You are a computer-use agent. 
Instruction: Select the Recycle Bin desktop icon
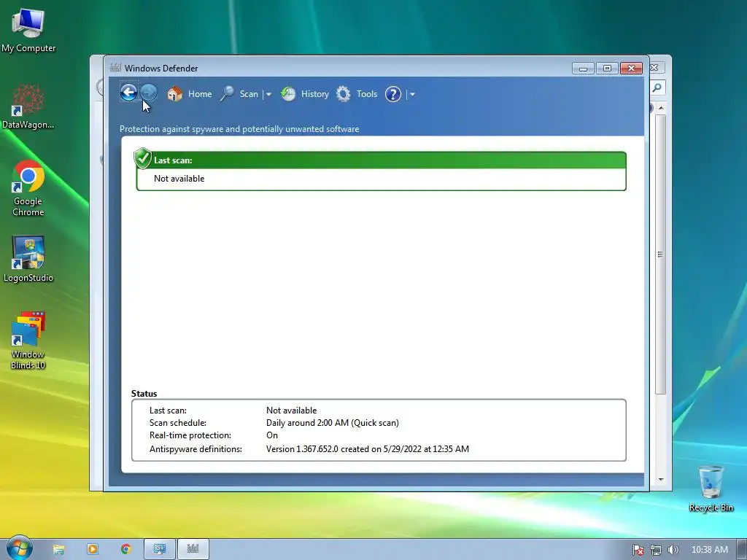(x=711, y=489)
